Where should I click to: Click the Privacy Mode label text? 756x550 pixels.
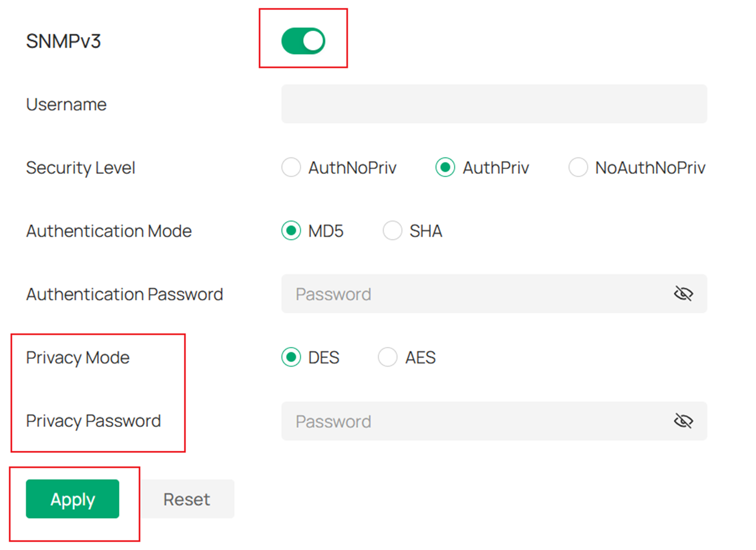(77, 357)
